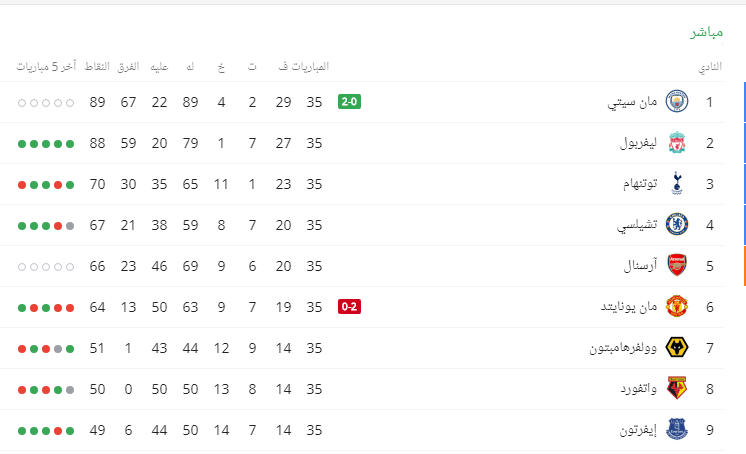Click the Tottenham club crest
Image resolution: width=746 pixels, height=454 pixels.
coord(677,184)
